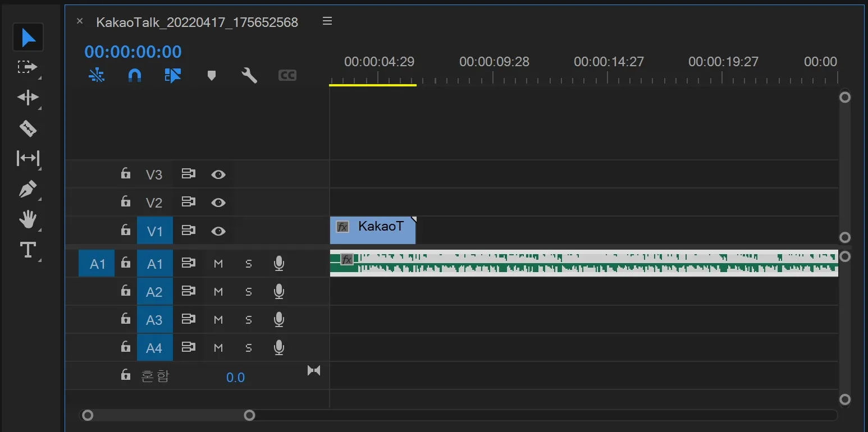The width and height of the screenshot is (868, 432).
Task: Hide V3 track output with eye
Action: coord(218,174)
